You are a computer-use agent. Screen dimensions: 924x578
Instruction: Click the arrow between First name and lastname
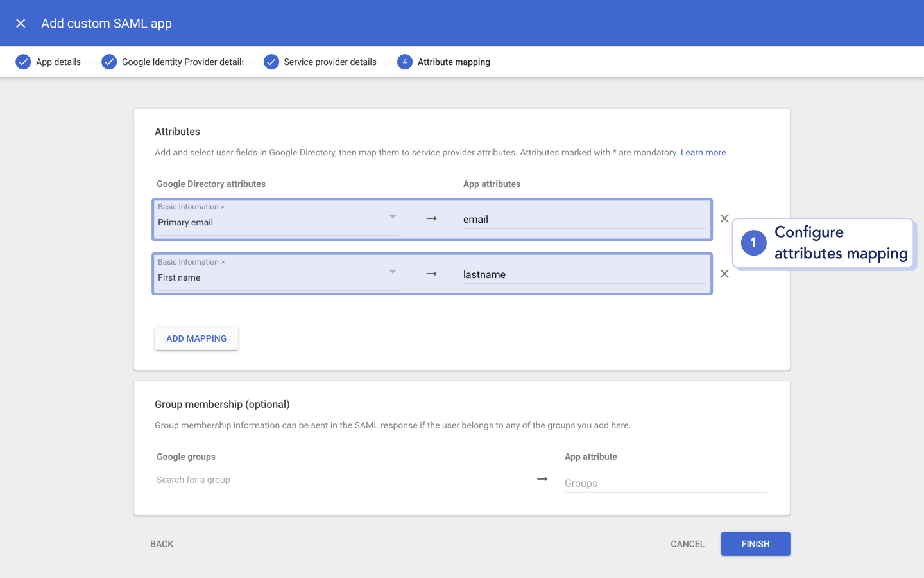(x=431, y=273)
